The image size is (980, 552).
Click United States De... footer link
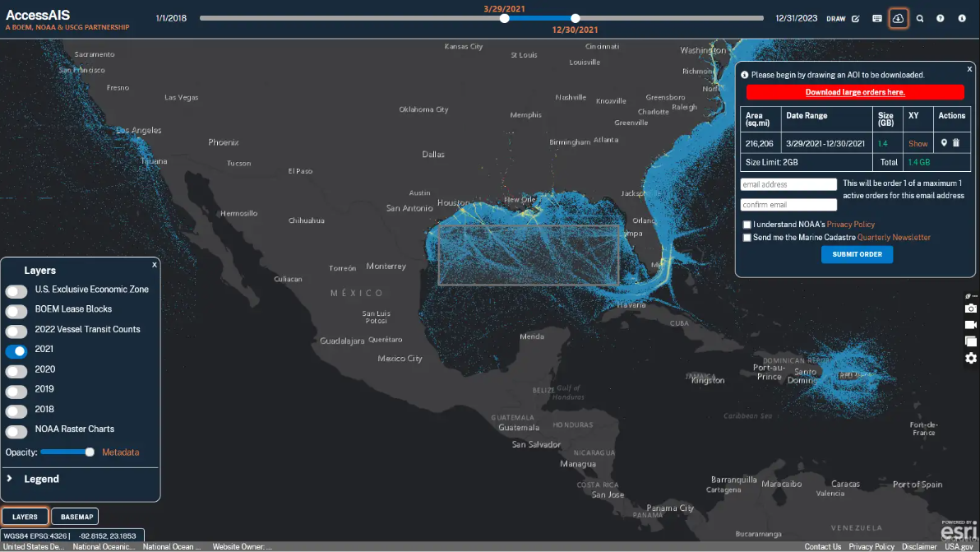(x=34, y=547)
